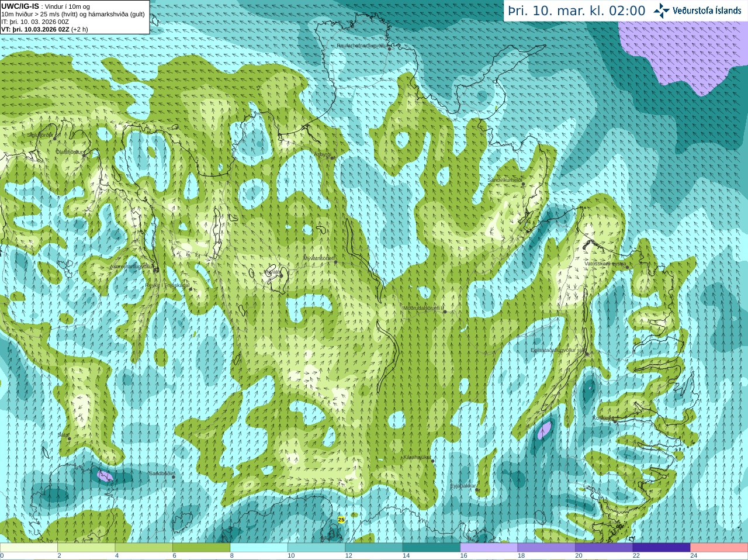Click the 'Þri. 10. mar. kl. 02:00' timestamp
The width and height of the screenshot is (748, 560).
tap(577, 11)
